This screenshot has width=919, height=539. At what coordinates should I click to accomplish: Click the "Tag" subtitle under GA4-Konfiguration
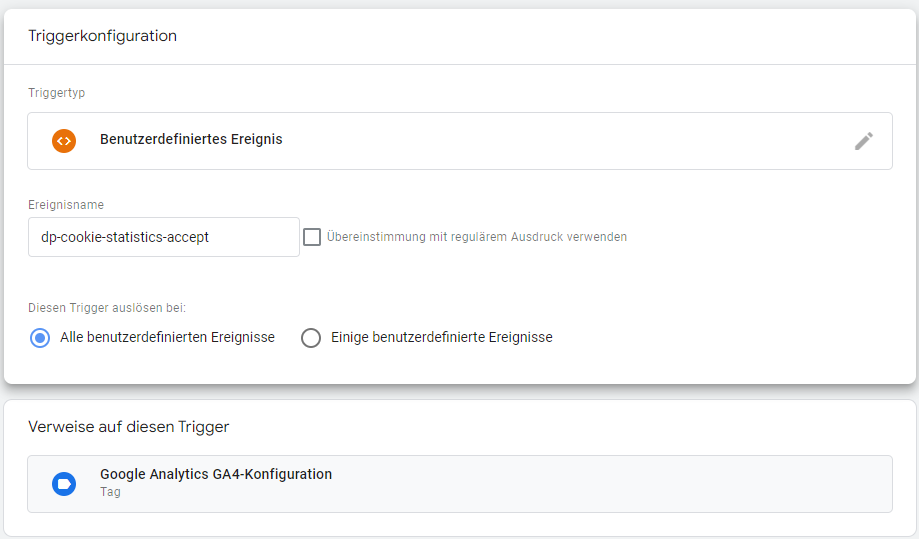click(110, 492)
